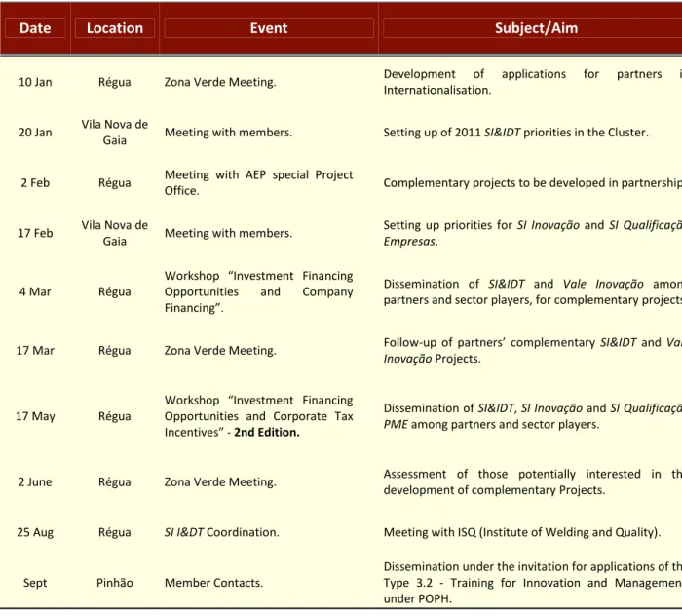Click 'Meeting with AEP special Project Office.'
The width and height of the screenshot is (682, 616).
pos(259,182)
